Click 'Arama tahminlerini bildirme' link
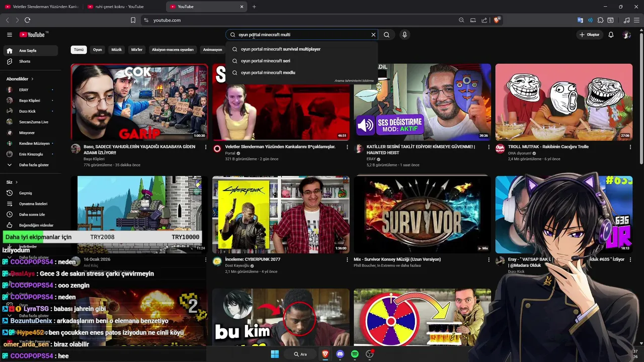This screenshot has height=362, width=644. coord(354,81)
